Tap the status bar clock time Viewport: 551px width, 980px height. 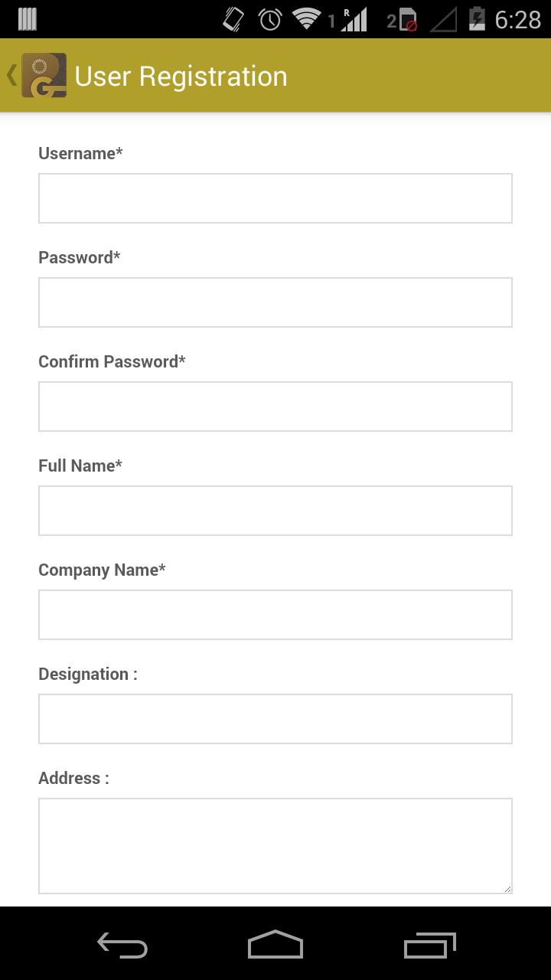(517, 19)
